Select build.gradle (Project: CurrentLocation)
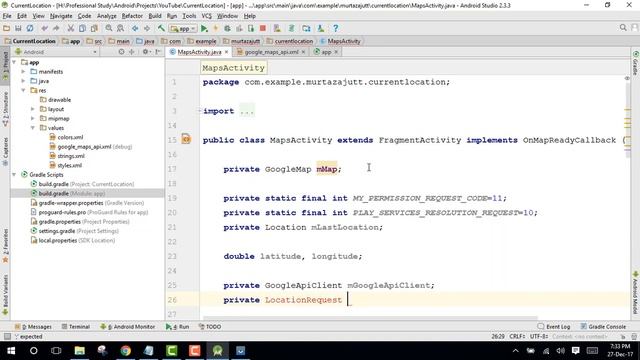This screenshot has width=640, height=360. click(82, 184)
